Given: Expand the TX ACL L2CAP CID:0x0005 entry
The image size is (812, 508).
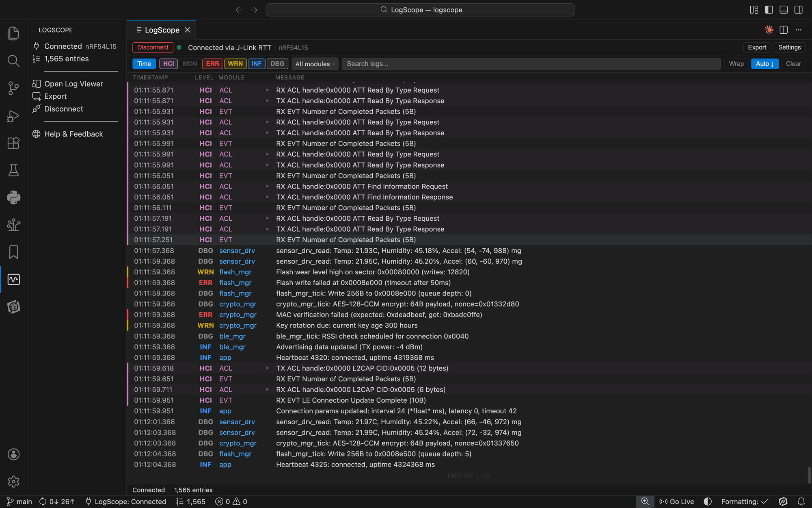Looking at the screenshot, I should 267,368.
